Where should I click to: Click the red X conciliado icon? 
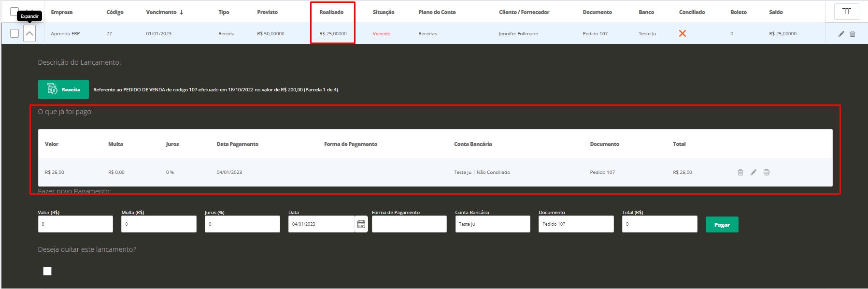(683, 33)
